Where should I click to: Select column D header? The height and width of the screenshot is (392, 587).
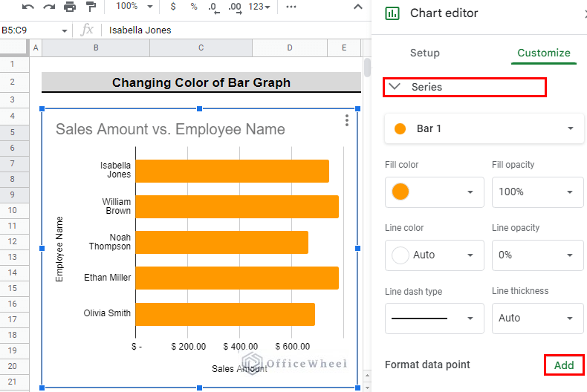[x=290, y=48]
